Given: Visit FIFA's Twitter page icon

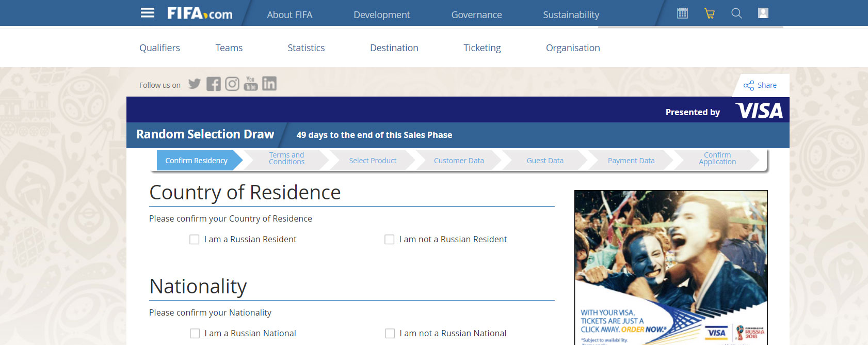Looking at the screenshot, I should [x=195, y=84].
